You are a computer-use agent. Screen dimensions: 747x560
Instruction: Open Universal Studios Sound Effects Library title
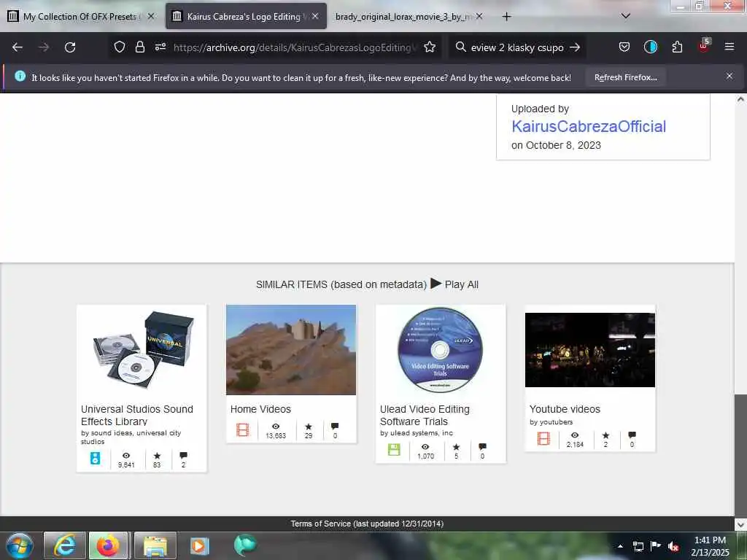[x=136, y=415]
